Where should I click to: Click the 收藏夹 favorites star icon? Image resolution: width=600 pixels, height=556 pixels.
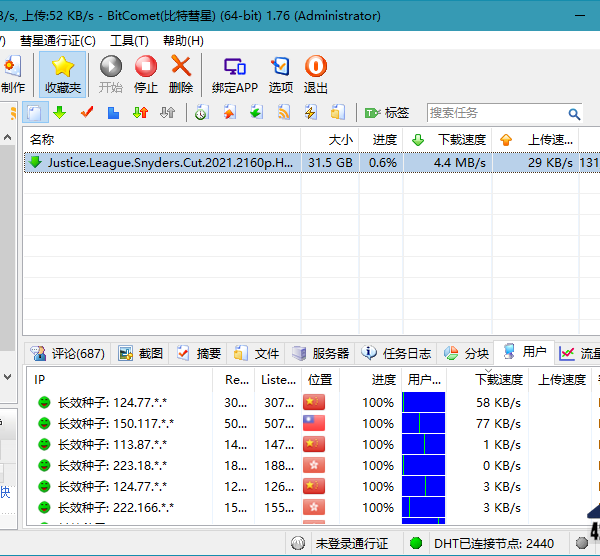(63, 68)
